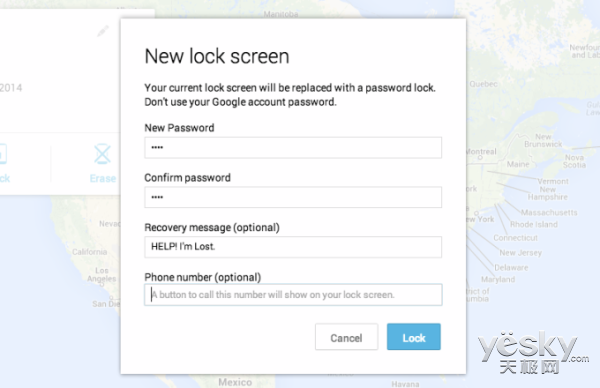The height and width of the screenshot is (388, 600).
Task: Click the yesky watermark logo
Action: pyautogui.click(x=533, y=352)
